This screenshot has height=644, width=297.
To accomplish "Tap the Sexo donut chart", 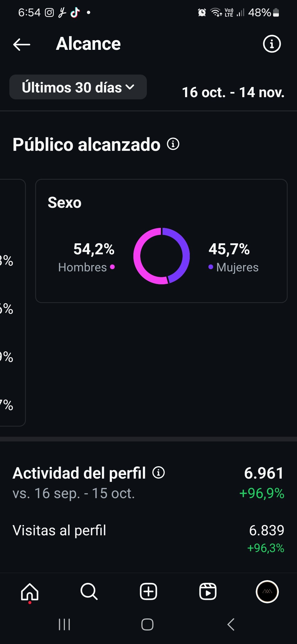I will click(x=162, y=256).
